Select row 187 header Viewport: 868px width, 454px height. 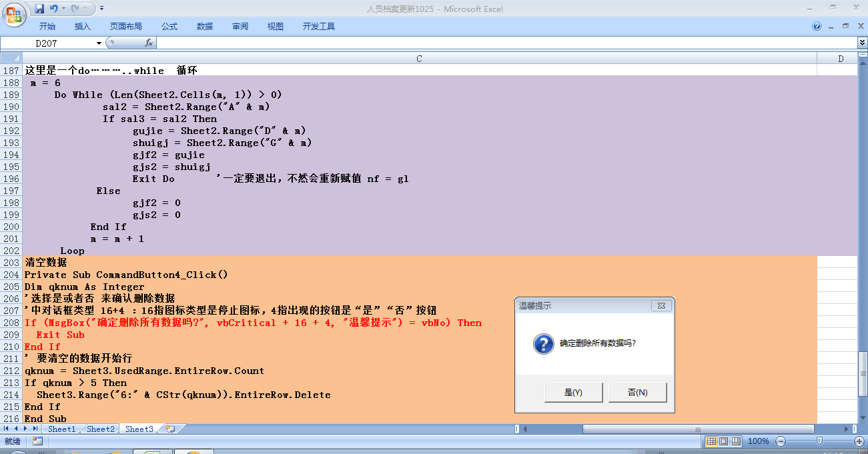click(x=11, y=71)
